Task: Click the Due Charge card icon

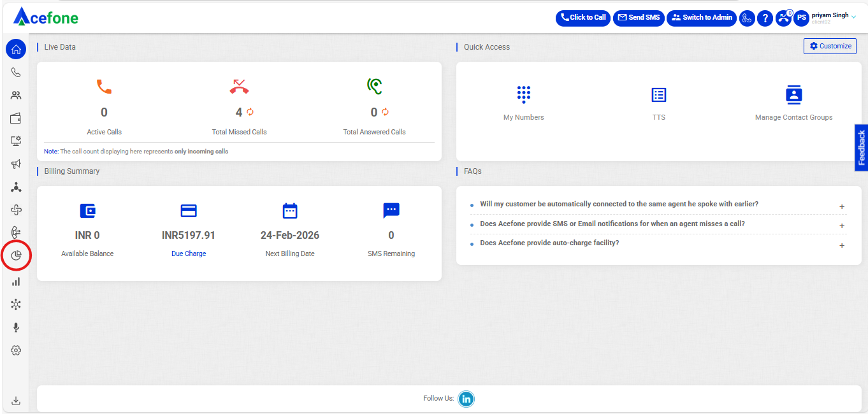Action: coord(189,211)
